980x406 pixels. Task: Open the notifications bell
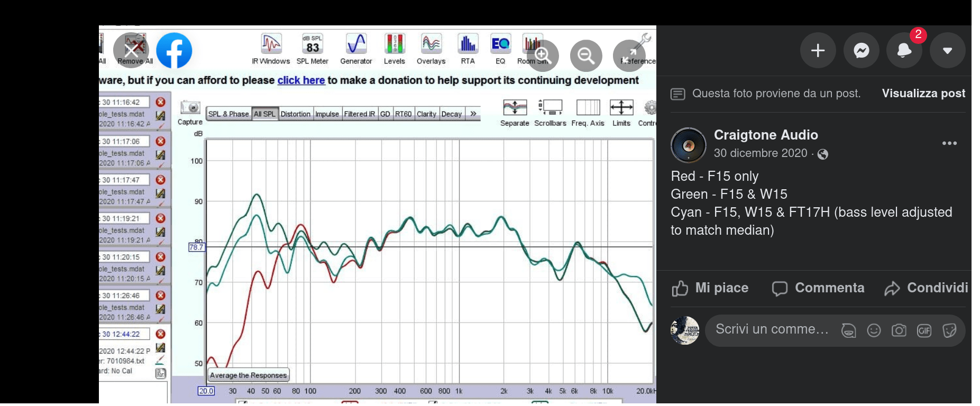point(904,51)
